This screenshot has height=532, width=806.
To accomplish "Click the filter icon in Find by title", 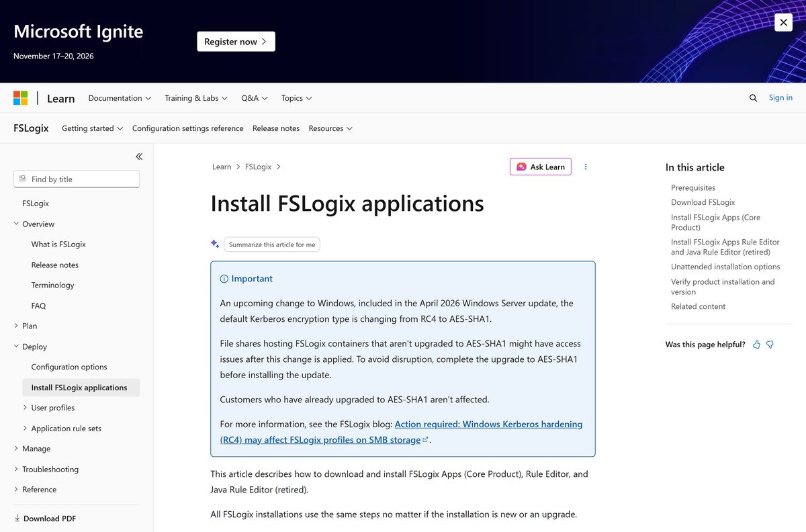I will coord(23,179).
